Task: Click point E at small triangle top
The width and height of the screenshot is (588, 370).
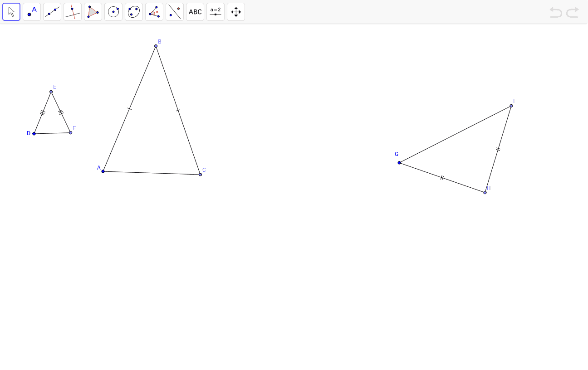Action: tap(51, 92)
